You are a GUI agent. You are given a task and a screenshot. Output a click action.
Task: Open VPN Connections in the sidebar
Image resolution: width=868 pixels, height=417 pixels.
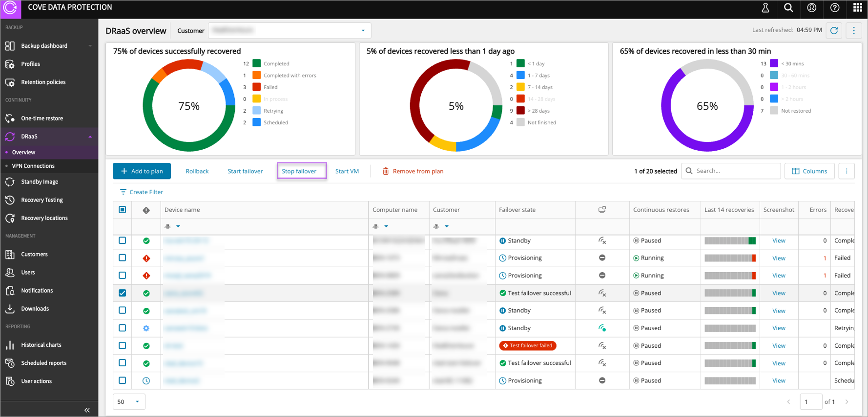point(33,166)
